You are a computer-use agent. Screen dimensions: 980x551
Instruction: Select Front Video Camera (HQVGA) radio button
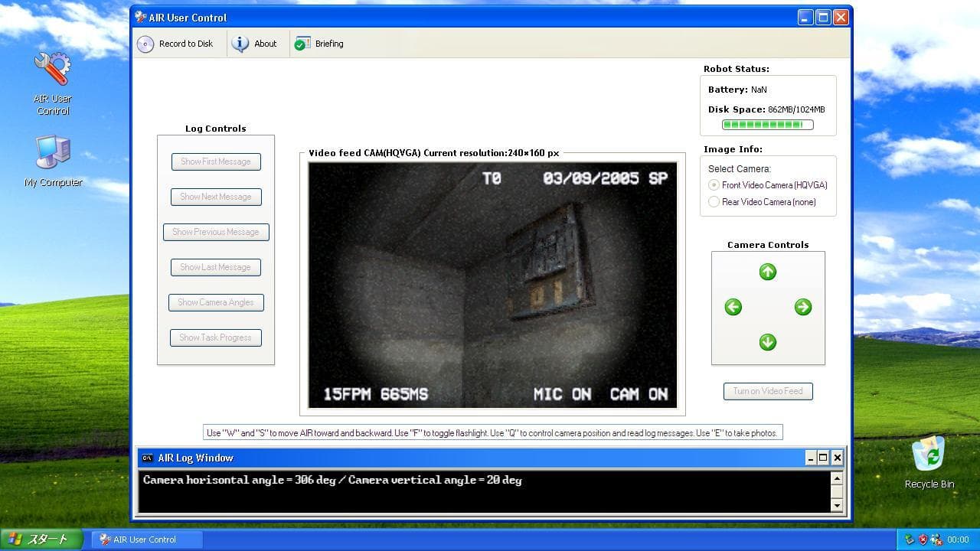click(x=714, y=185)
